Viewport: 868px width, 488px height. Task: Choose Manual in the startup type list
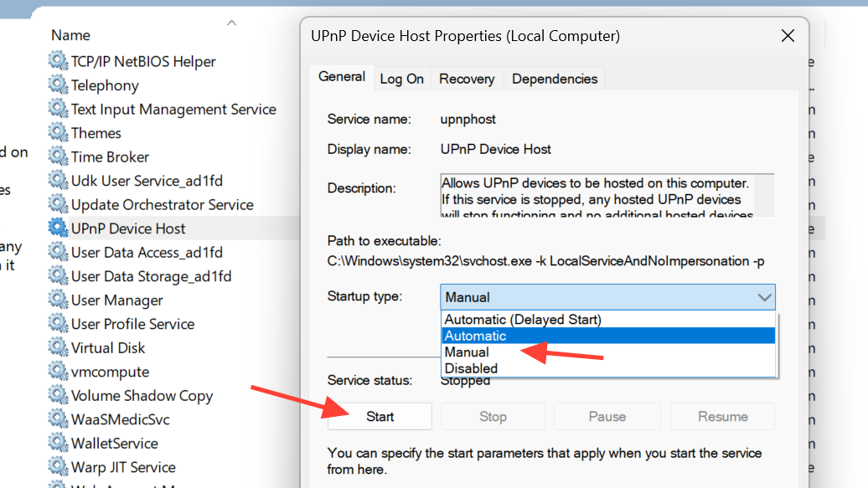[467, 352]
